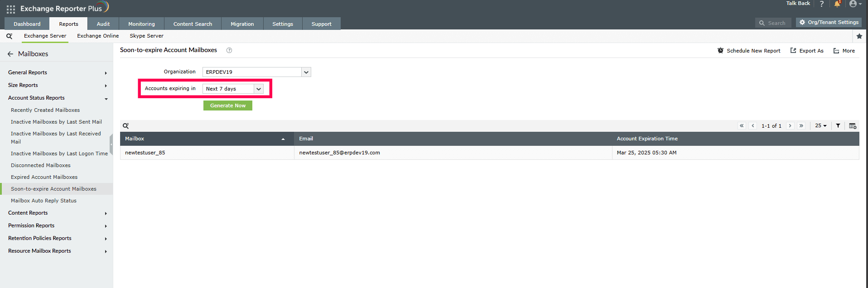This screenshot has width=868, height=288.
Task: Expand General Reports section
Action: pyautogui.click(x=57, y=72)
